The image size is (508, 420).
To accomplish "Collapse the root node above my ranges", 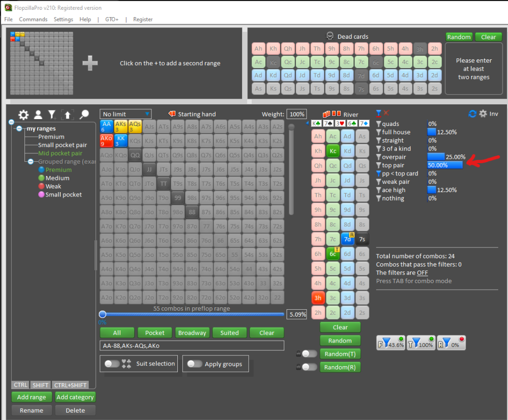I will (11, 122).
